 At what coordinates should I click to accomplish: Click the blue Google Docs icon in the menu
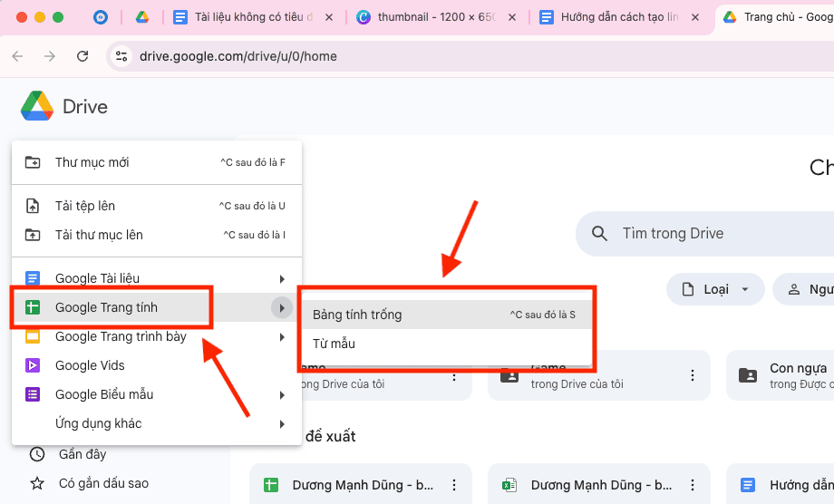click(x=33, y=278)
